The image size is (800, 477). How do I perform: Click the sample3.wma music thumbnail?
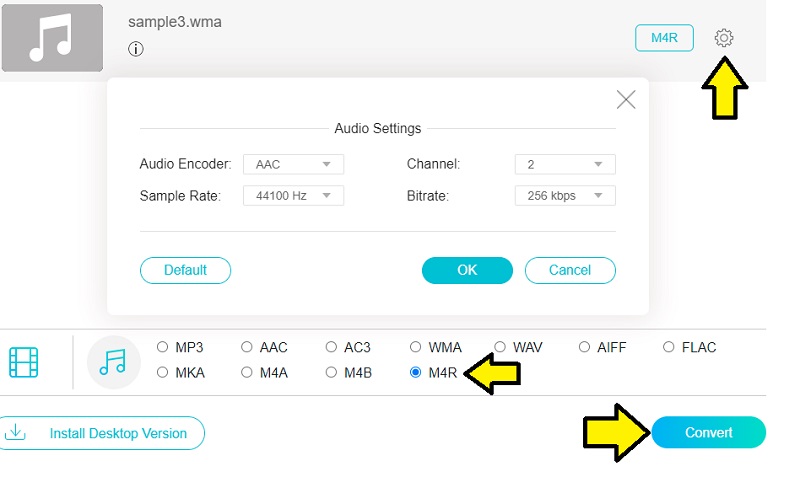(x=52, y=38)
